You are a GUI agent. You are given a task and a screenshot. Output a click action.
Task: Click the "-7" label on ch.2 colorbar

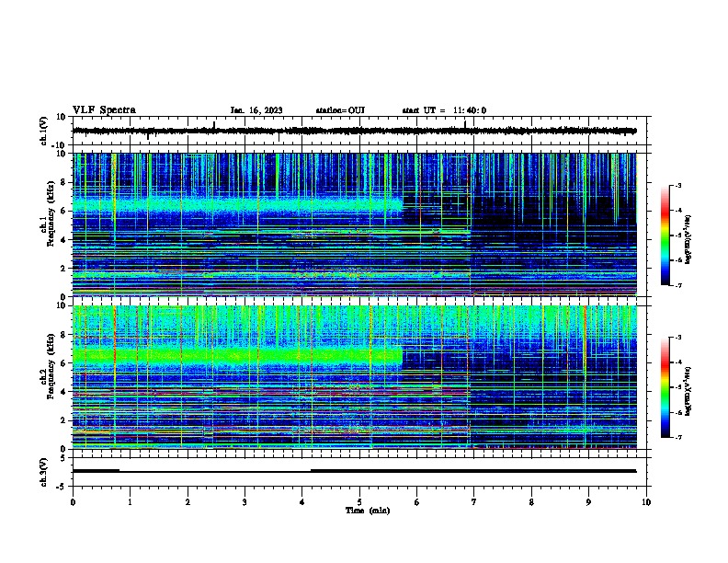pos(678,437)
